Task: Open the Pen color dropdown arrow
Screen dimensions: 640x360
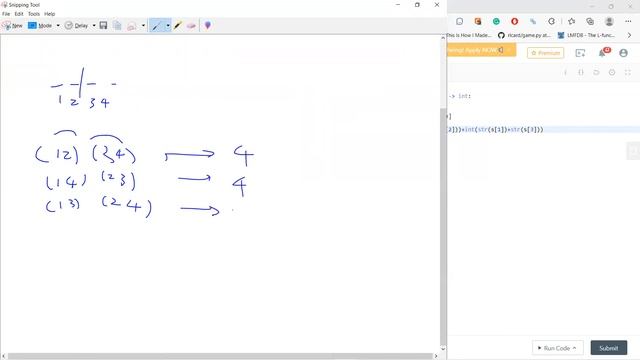Action: click(x=168, y=25)
